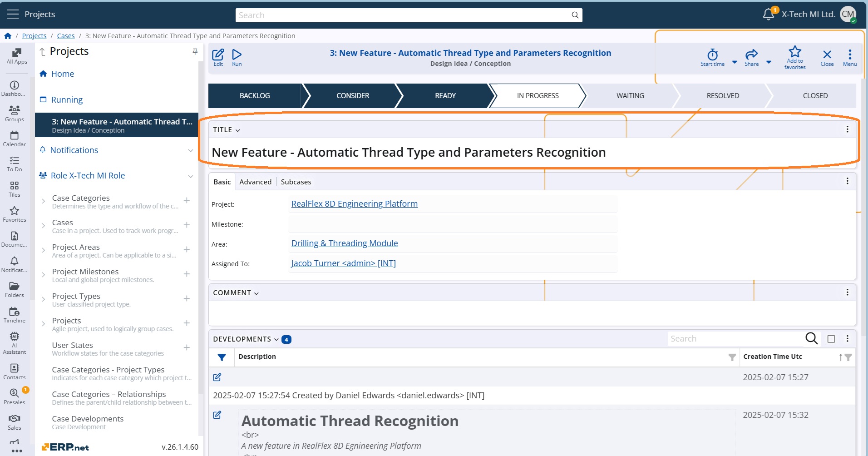868x456 pixels.
Task: Edit the first development row
Action: [x=217, y=377]
